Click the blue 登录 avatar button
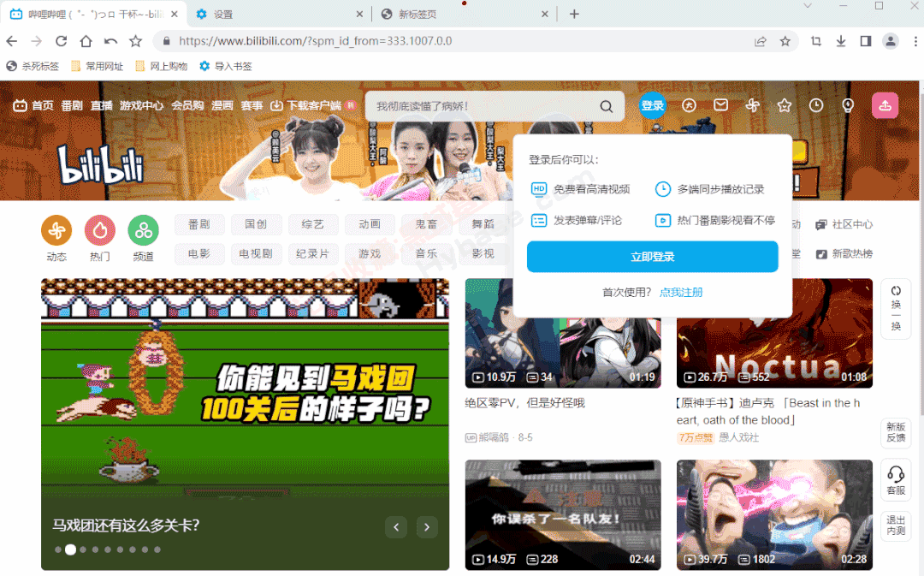924x576 pixels. [652, 105]
